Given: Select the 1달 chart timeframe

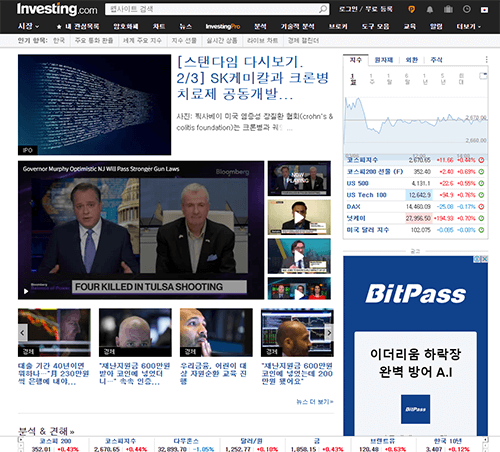Looking at the screenshot, I should 389,79.
